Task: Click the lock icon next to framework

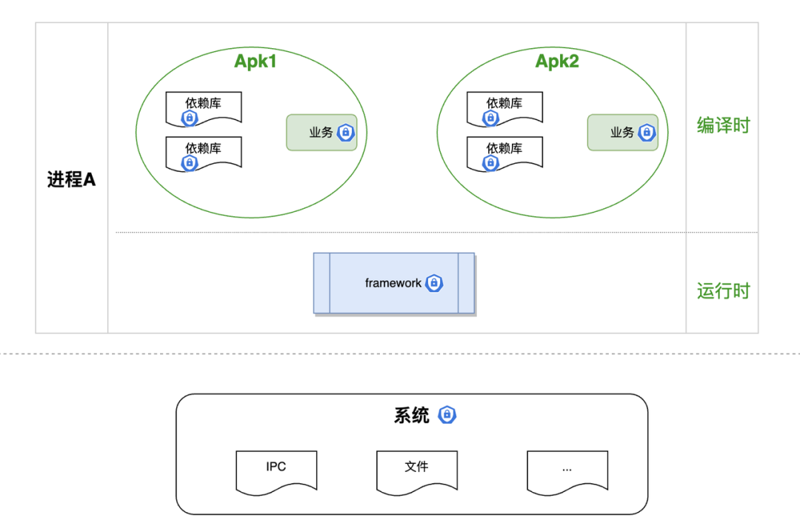Action: point(434,283)
